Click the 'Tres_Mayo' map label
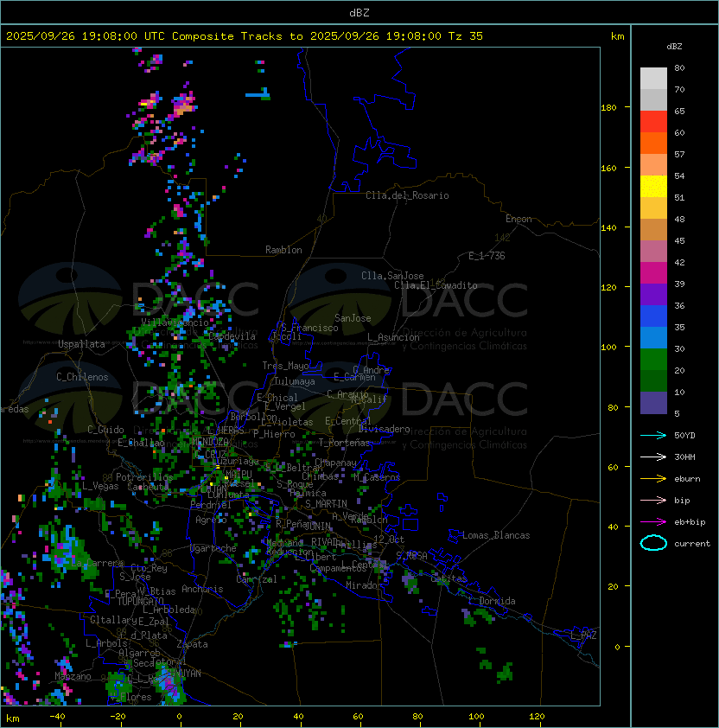The height and width of the screenshot is (728, 719). click(285, 366)
